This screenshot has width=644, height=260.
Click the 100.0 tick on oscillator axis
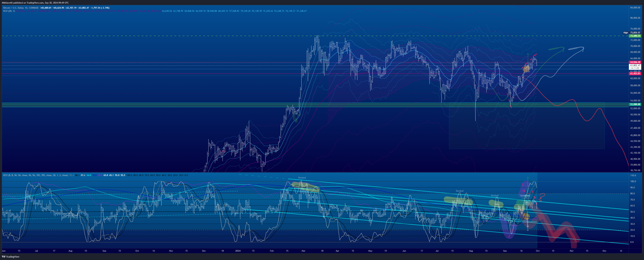(x=633, y=181)
